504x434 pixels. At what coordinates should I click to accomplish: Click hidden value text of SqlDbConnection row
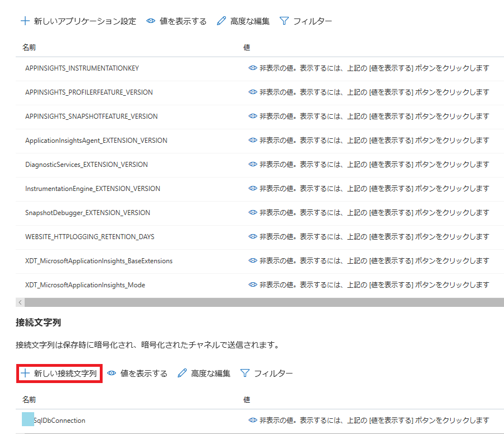pyautogui.click(x=374, y=420)
